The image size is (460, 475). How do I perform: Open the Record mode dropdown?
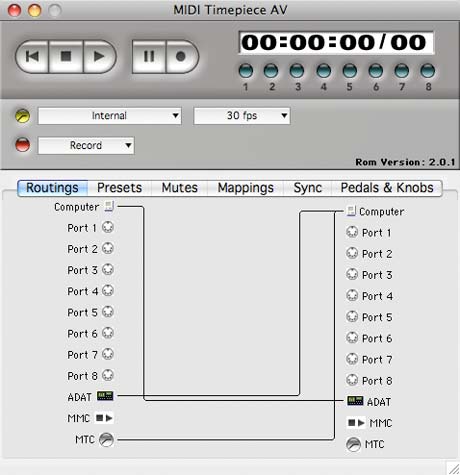[x=86, y=145]
